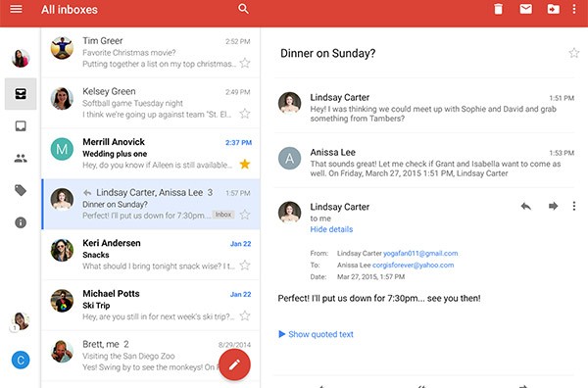588x388 pixels.
Task: Delete conversation with trash icon
Action: point(498,9)
